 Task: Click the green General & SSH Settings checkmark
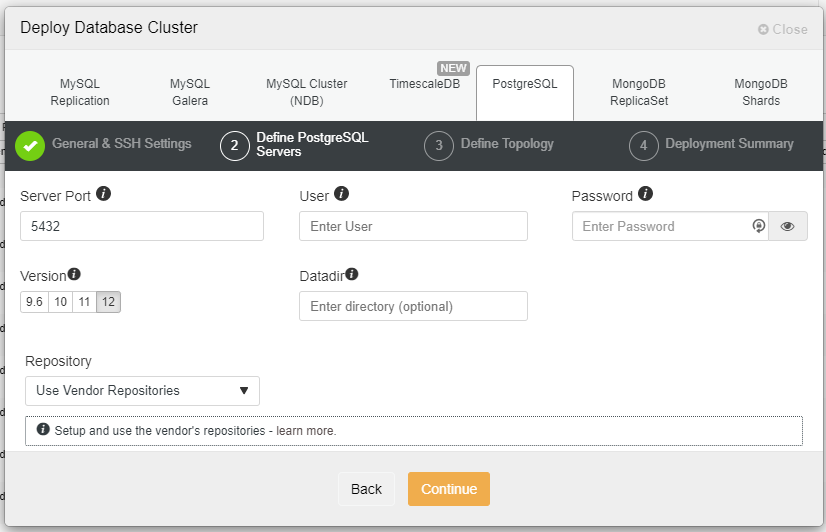[x=30, y=145]
